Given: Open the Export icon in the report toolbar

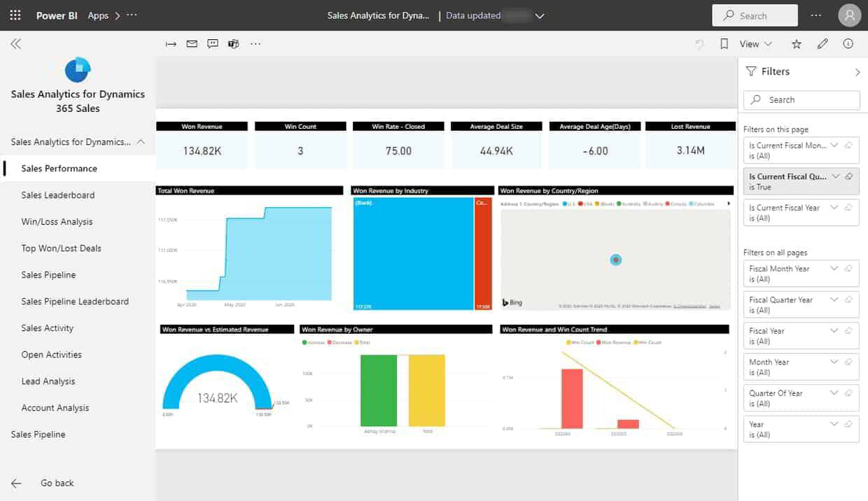Looking at the screenshot, I should tap(171, 43).
